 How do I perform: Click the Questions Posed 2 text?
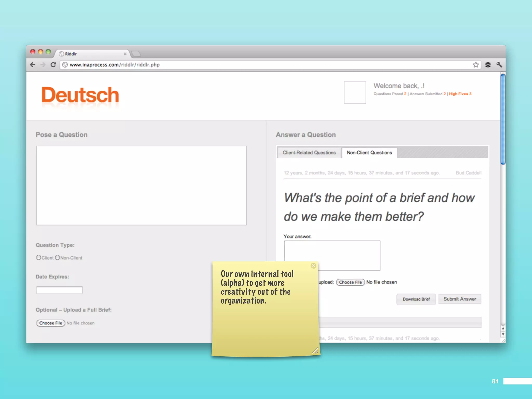click(x=390, y=94)
